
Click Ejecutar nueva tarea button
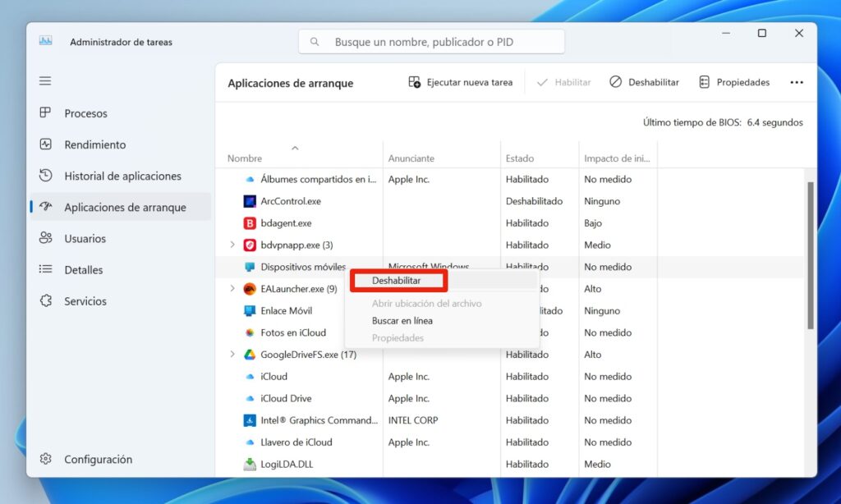pyautogui.click(x=461, y=82)
